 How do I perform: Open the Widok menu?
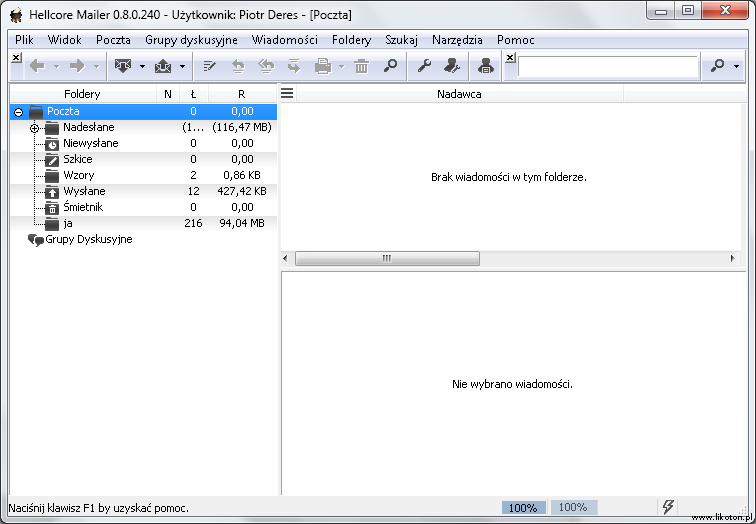65,40
